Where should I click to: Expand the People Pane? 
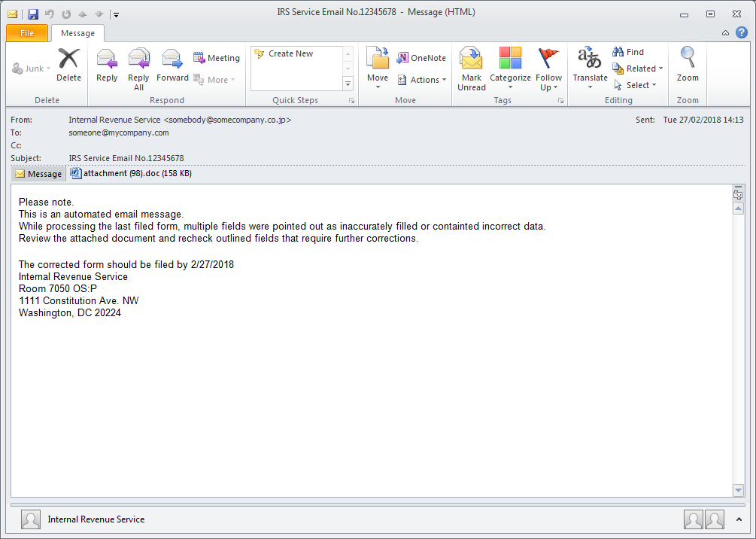pos(739,519)
